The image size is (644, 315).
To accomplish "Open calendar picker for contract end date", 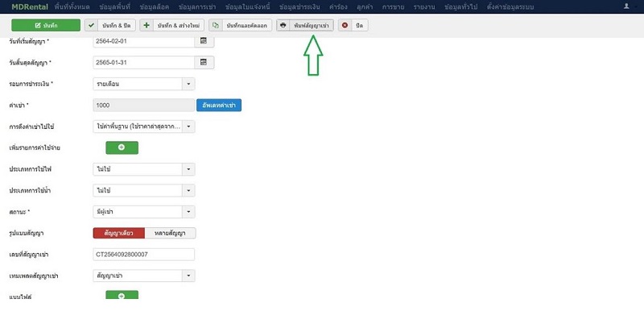I will (204, 63).
